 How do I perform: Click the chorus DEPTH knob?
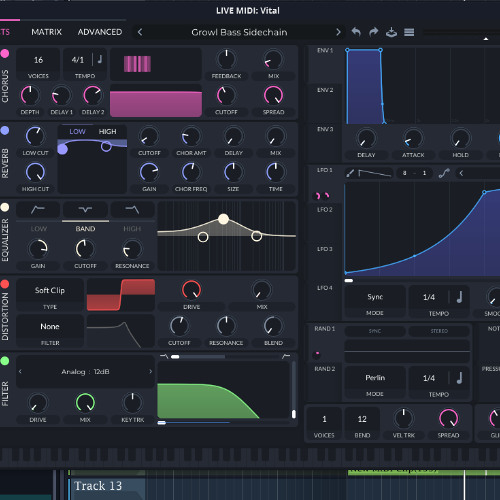pos(30,95)
